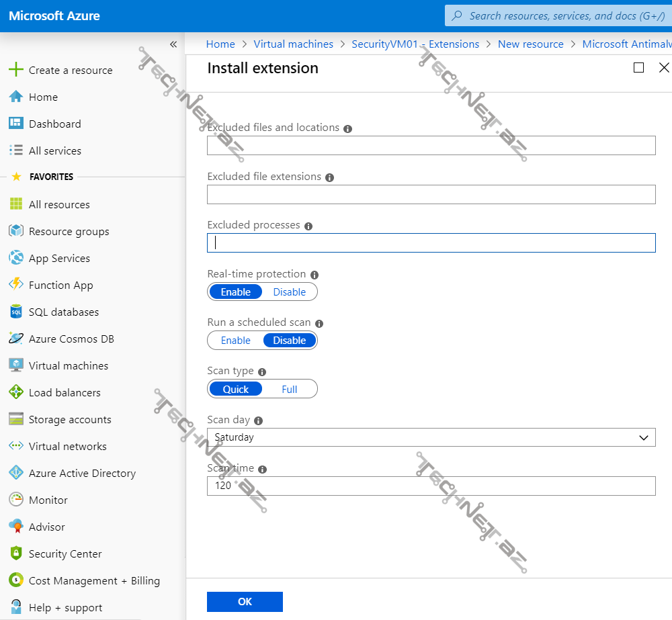Viewport: 672px width, 620px height.
Task: Click the Scan time input field
Action: pyautogui.click(x=431, y=486)
